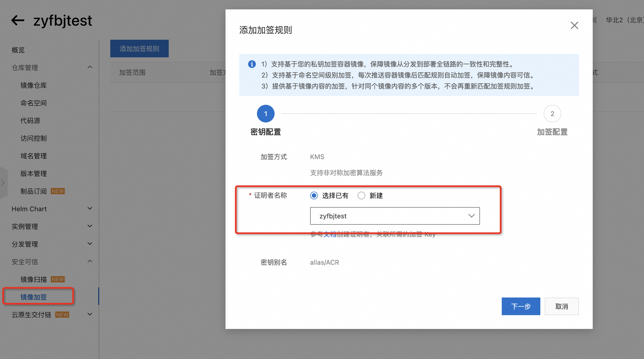Select the 选择已有 radio button

coord(314,195)
